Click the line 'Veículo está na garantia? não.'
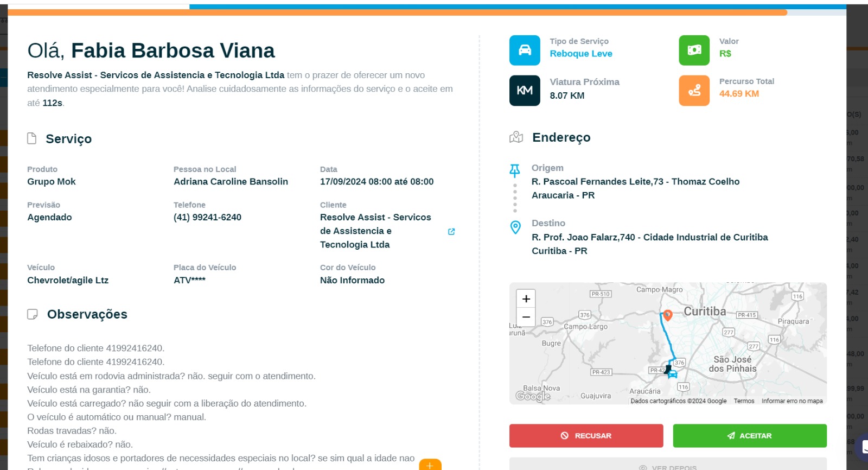Viewport: 868px width, 470px height. (89, 390)
